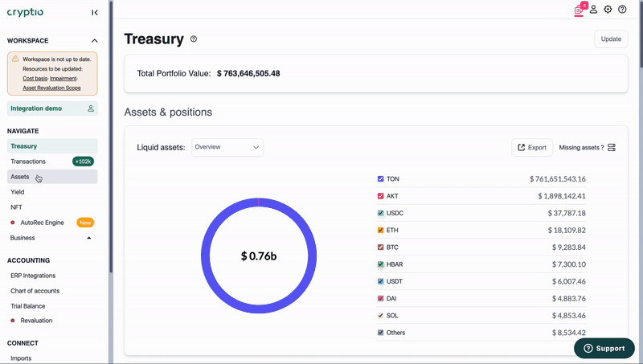
Task: Click the Cryptio logo
Action: [25, 12]
